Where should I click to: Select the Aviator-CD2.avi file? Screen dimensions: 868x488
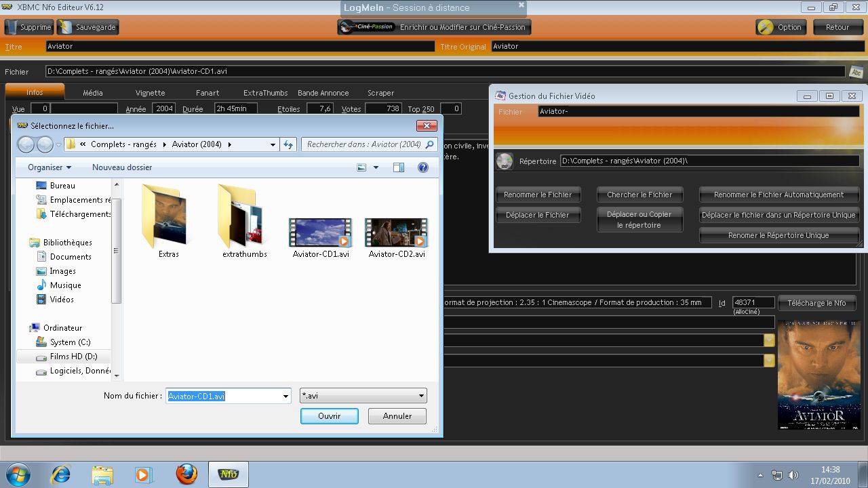(397, 237)
